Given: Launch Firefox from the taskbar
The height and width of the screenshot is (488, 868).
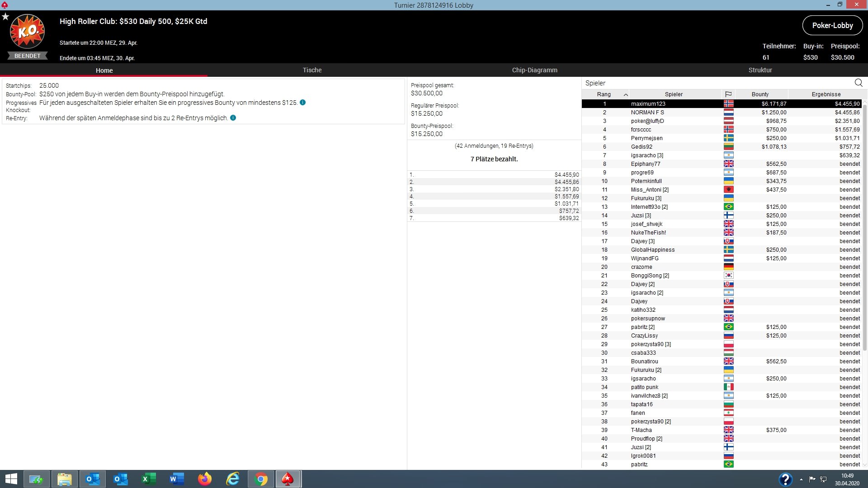Looking at the screenshot, I should [x=205, y=479].
